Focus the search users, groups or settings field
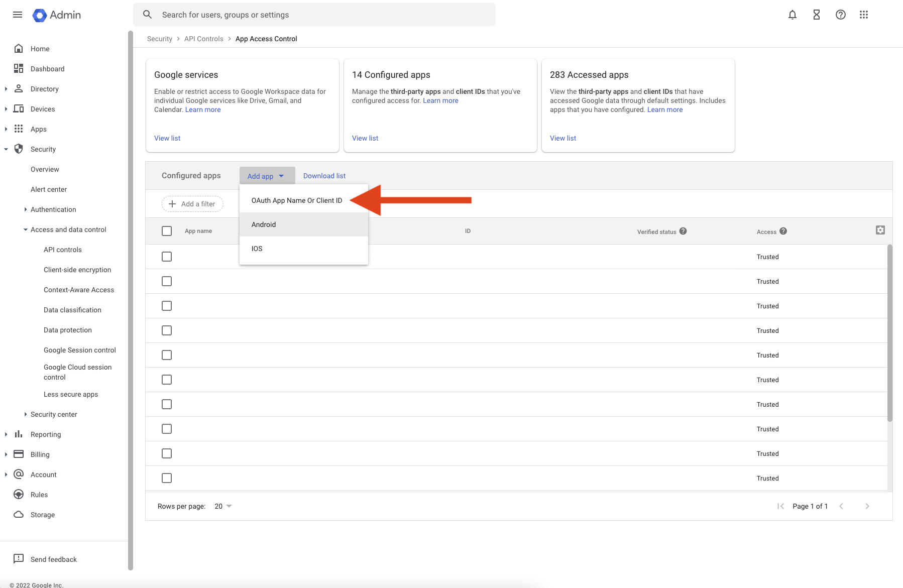The image size is (903, 588). (x=321, y=15)
